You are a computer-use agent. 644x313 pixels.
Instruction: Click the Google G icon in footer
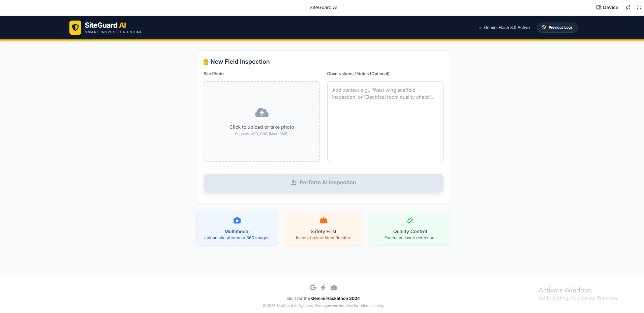pyautogui.click(x=313, y=287)
